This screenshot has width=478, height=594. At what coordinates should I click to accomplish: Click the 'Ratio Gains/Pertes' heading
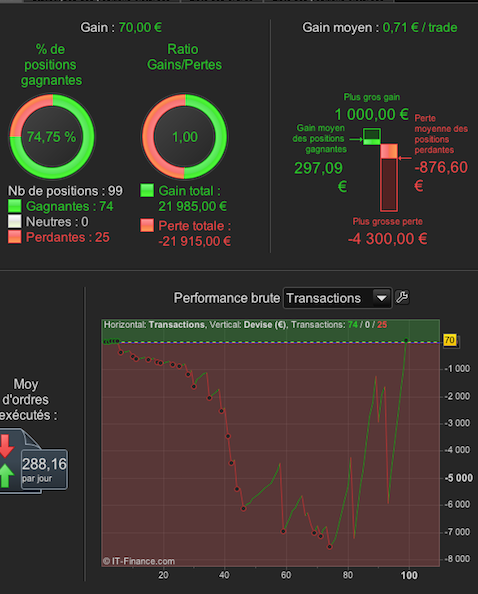(x=184, y=57)
